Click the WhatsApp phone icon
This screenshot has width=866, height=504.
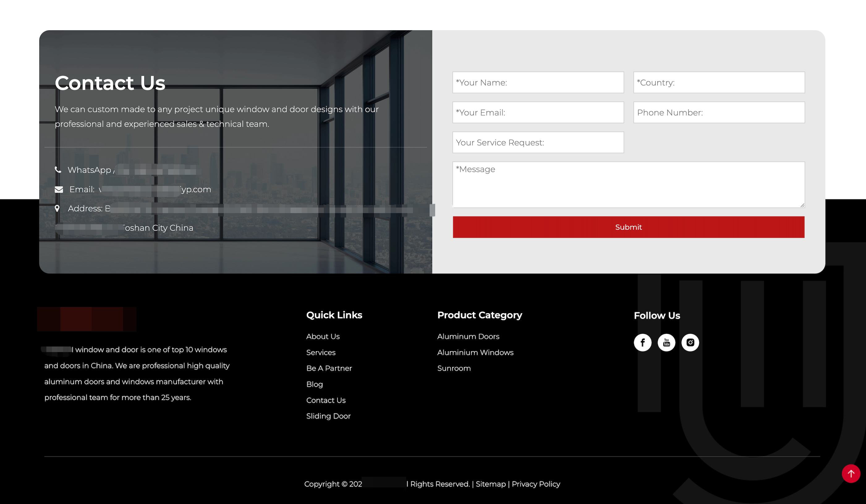click(x=58, y=170)
